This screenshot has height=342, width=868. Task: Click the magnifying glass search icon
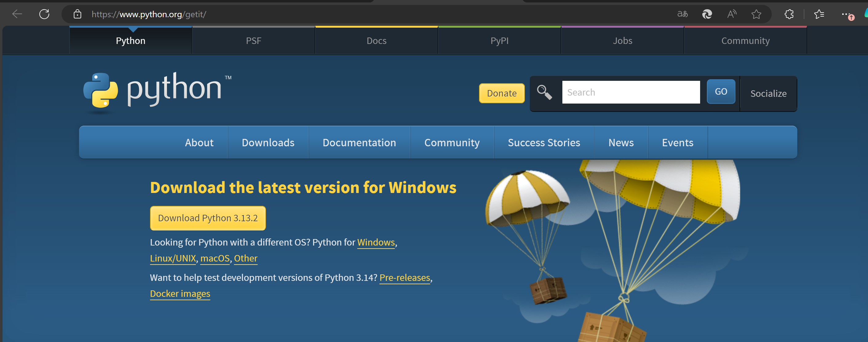(x=544, y=92)
